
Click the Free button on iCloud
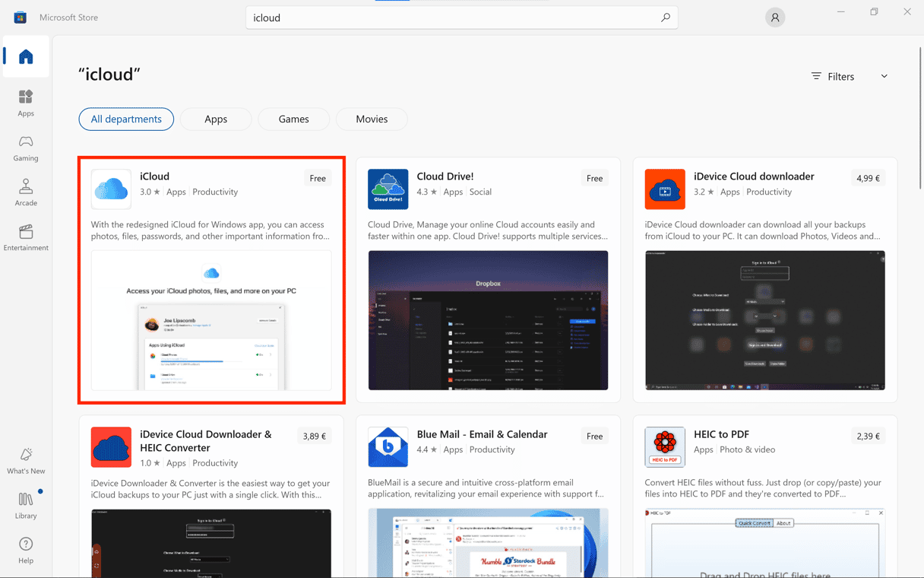click(318, 178)
